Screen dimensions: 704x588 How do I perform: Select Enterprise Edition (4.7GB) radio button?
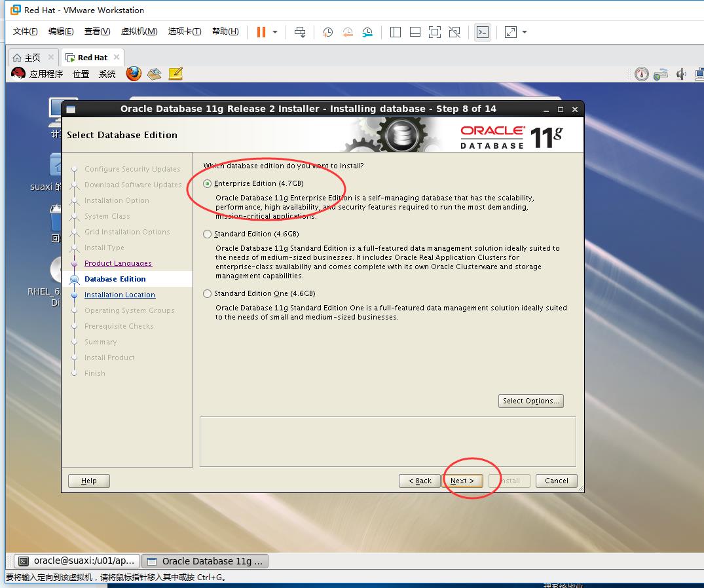pyautogui.click(x=207, y=183)
